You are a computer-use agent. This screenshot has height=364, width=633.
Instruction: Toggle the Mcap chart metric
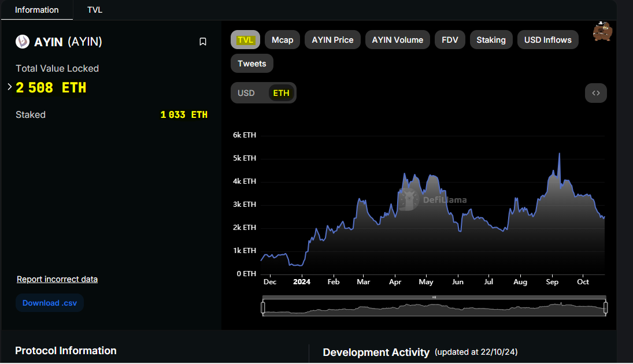point(282,40)
